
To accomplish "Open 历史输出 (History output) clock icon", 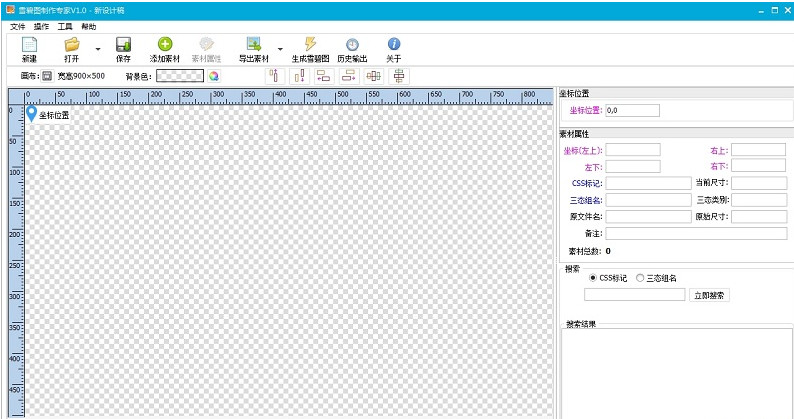I will (x=352, y=45).
